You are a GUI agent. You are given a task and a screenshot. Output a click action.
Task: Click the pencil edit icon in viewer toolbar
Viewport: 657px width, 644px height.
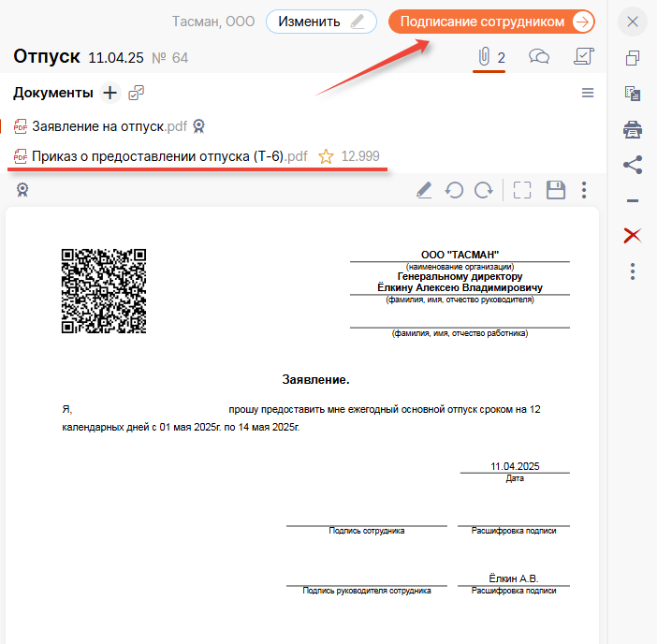tap(424, 190)
